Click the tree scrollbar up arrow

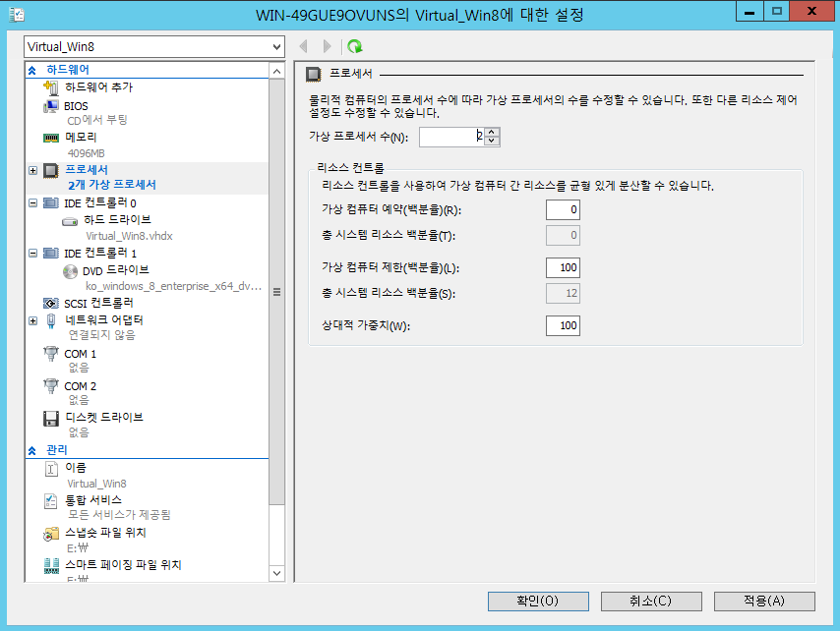(276, 71)
